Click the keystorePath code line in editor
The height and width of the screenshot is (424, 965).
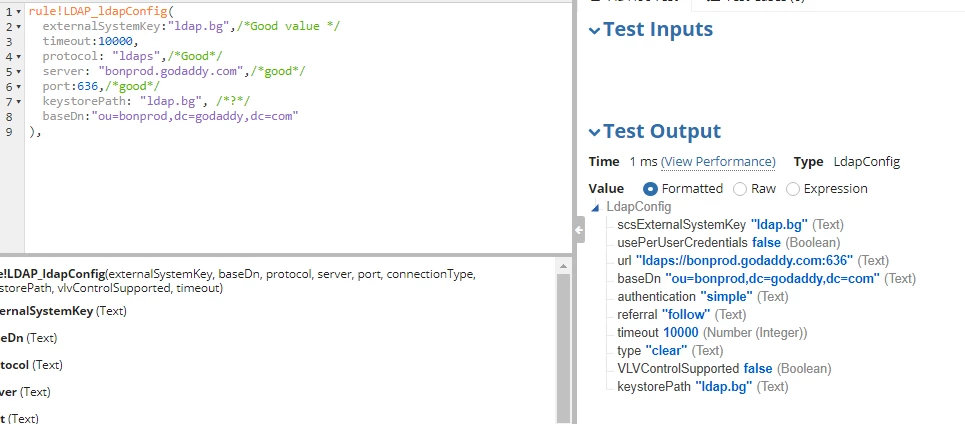click(146, 101)
